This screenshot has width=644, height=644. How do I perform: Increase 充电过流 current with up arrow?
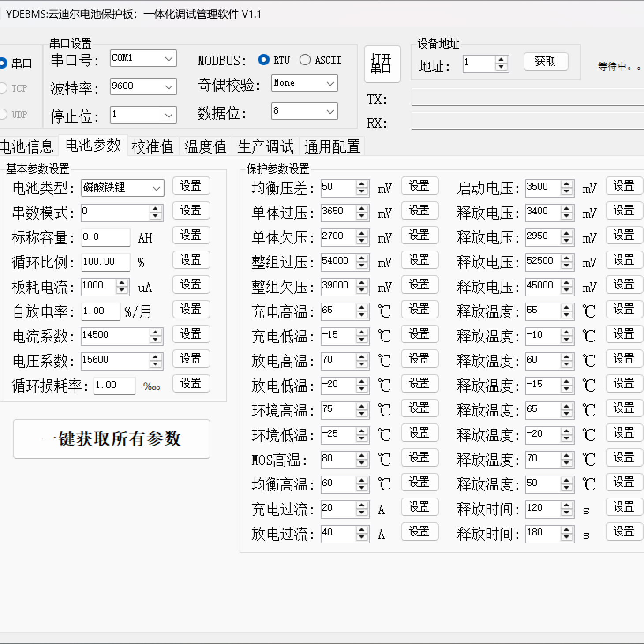click(x=362, y=505)
